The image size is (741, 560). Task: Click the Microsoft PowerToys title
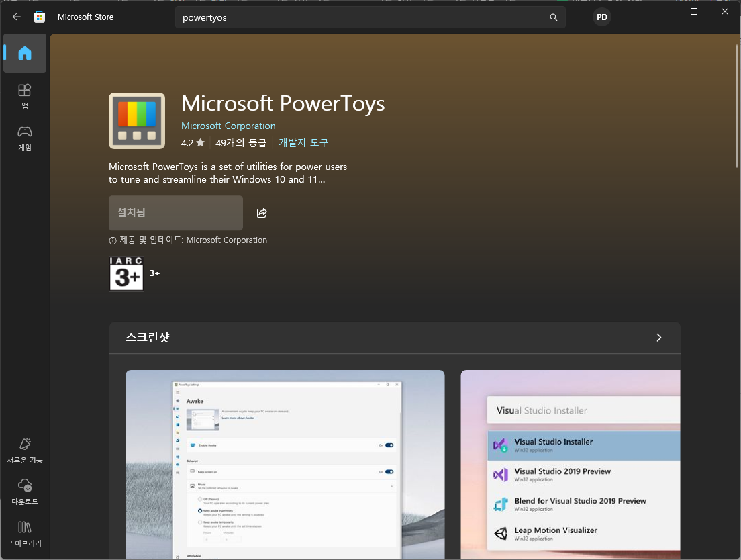283,103
